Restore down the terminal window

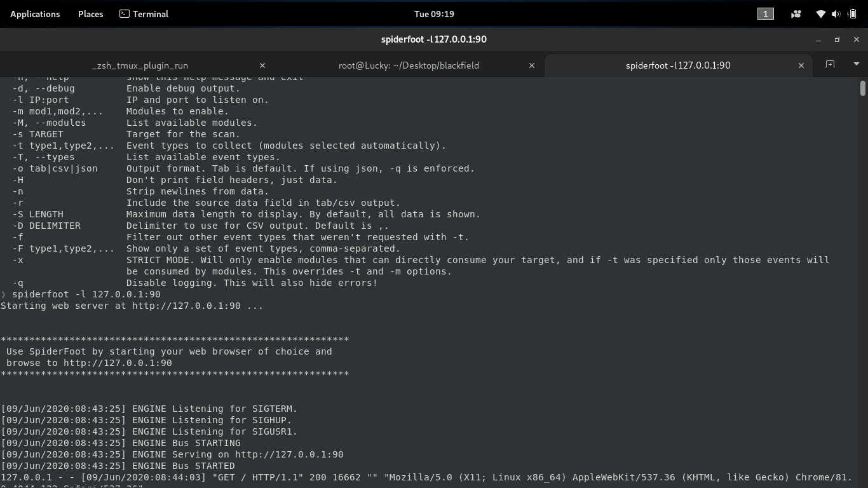point(837,39)
